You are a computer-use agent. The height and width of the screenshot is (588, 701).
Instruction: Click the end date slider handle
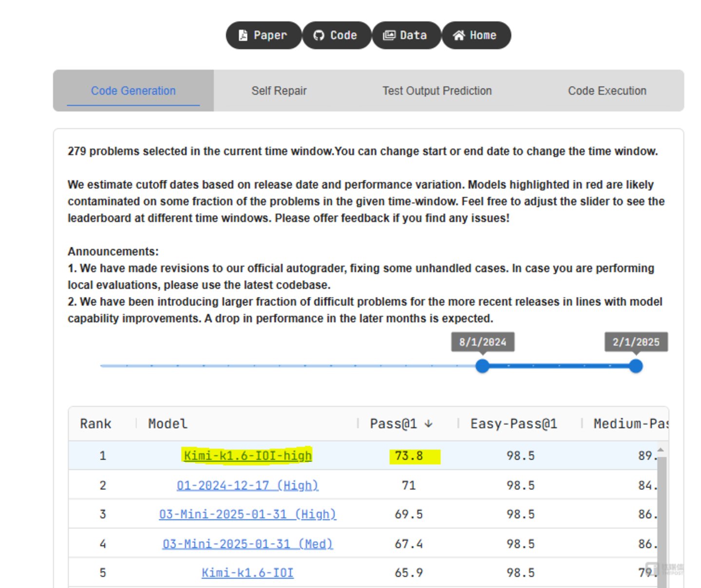(x=635, y=366)
